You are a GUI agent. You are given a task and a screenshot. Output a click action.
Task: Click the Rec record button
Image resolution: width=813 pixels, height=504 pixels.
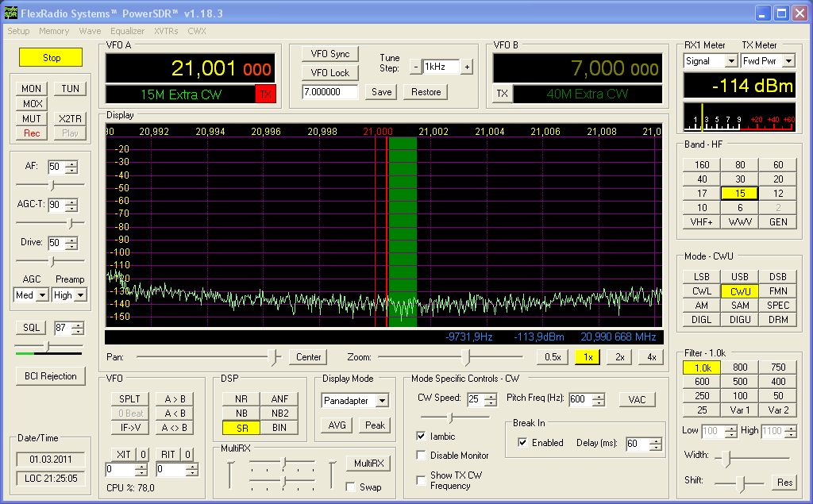click(x=32, y=133)
